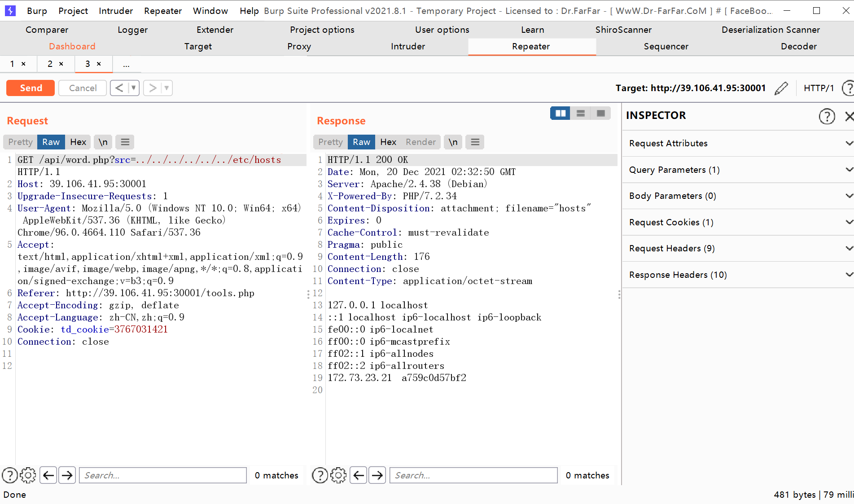
Task: Switch to the Dashboard tab
Action: (72, 46)
